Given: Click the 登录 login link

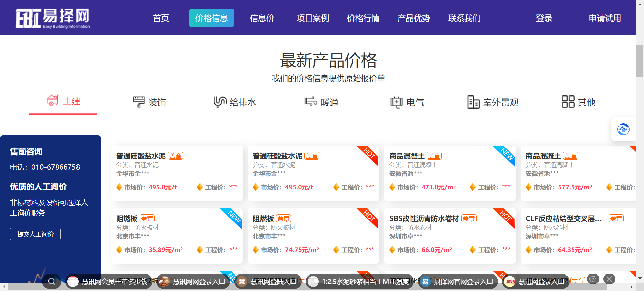Looking at the screenshot, I should [544, 18].
